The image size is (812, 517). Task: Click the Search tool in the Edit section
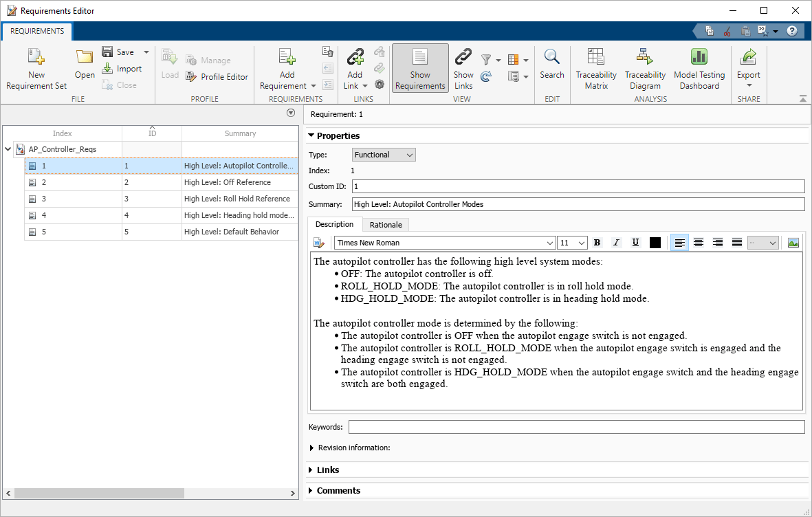point(552,69)
